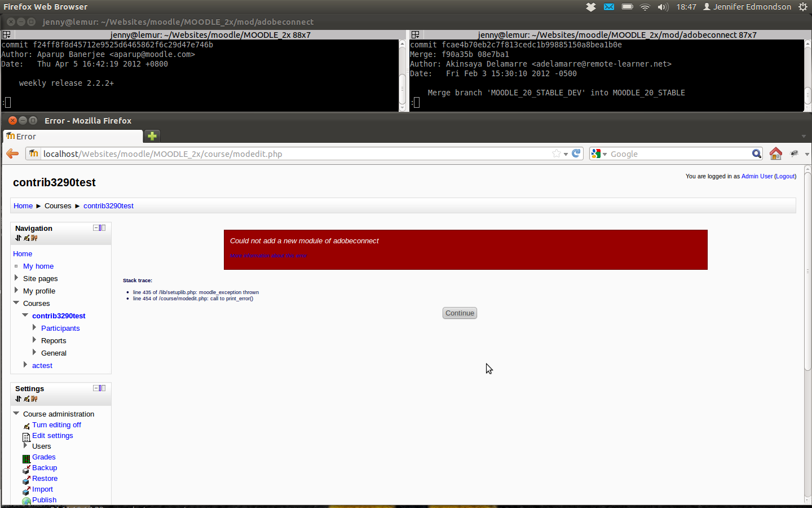This screenshot has height=508, width=812.
Task: Click the reload page icon in address bar
Action: coord(576,154)
